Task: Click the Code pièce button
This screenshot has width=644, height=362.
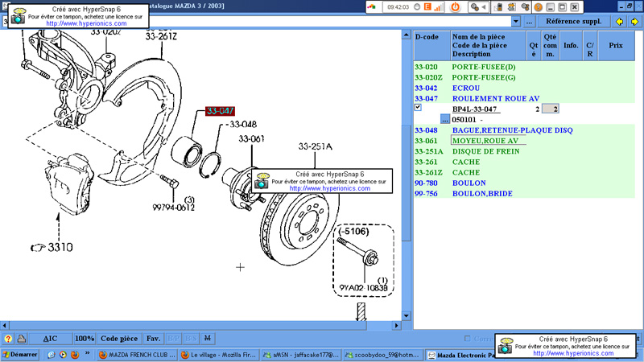Action: [119, 339]
